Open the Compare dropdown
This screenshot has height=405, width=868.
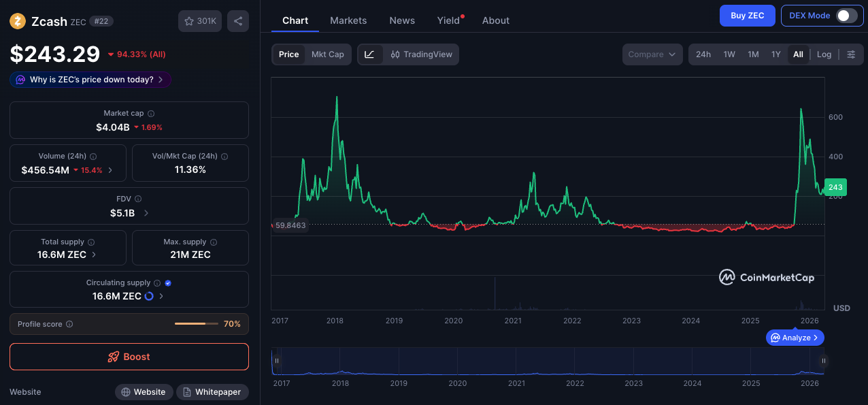pyautogui.click(x=652, y=54)
